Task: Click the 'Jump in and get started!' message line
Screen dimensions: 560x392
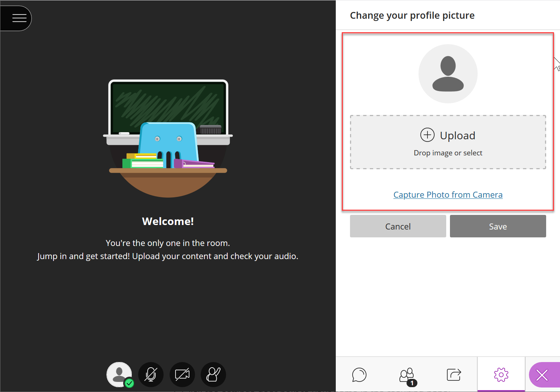Action: (168, 256)
